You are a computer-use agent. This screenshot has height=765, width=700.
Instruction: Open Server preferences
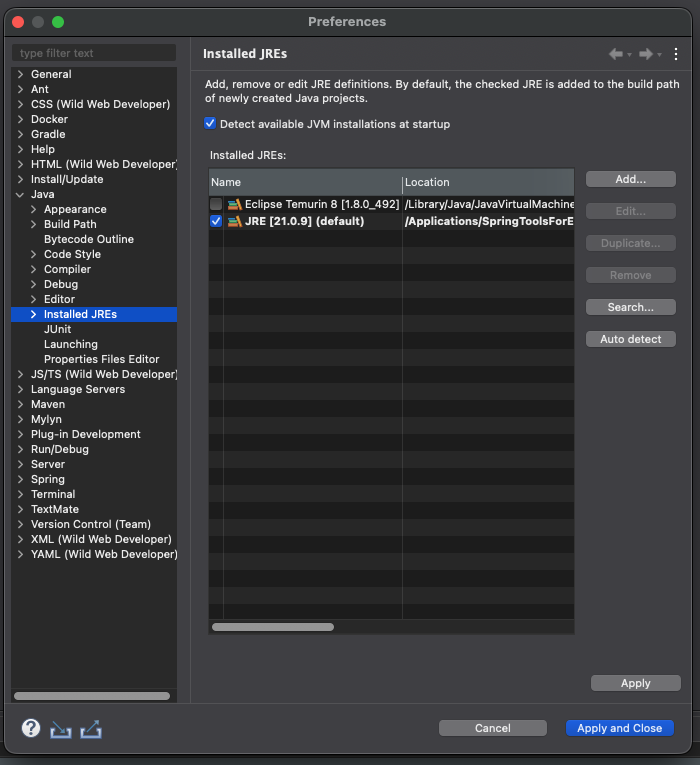click(x=48, y=464)
